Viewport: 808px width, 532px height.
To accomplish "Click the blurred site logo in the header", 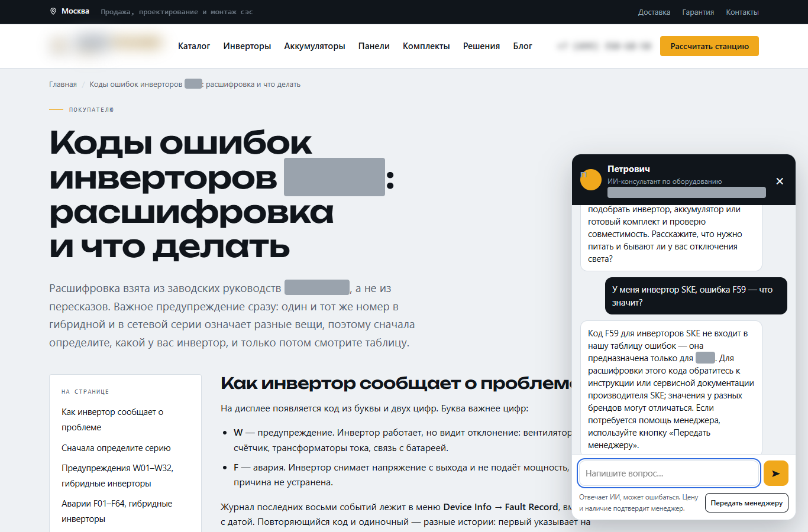I will tap(106, 44).
